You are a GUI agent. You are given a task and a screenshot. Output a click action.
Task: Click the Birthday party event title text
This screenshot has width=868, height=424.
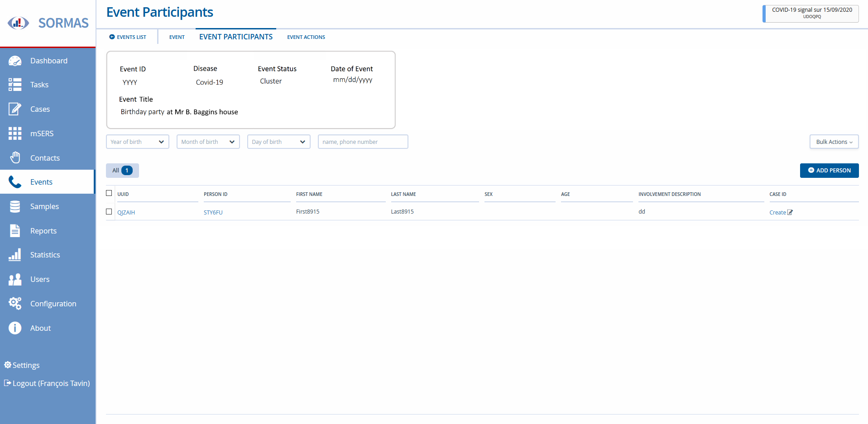[x=179, y=112]
